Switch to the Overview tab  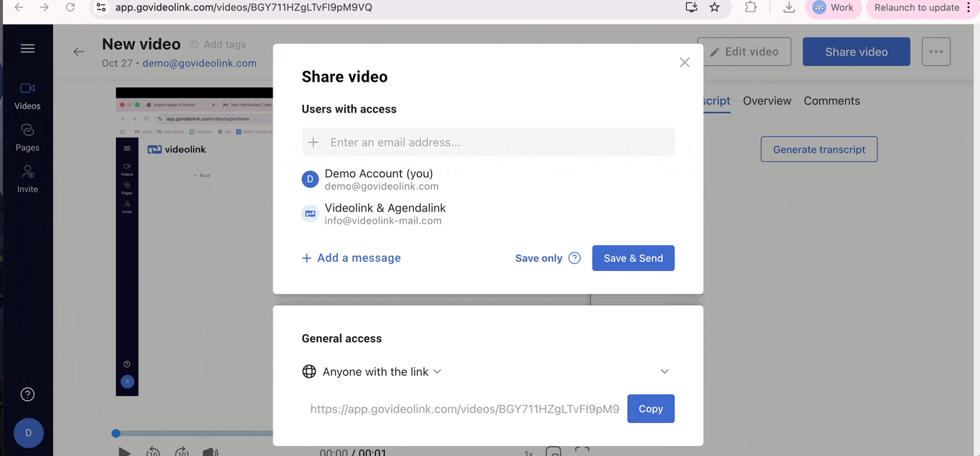pos(767,101)
